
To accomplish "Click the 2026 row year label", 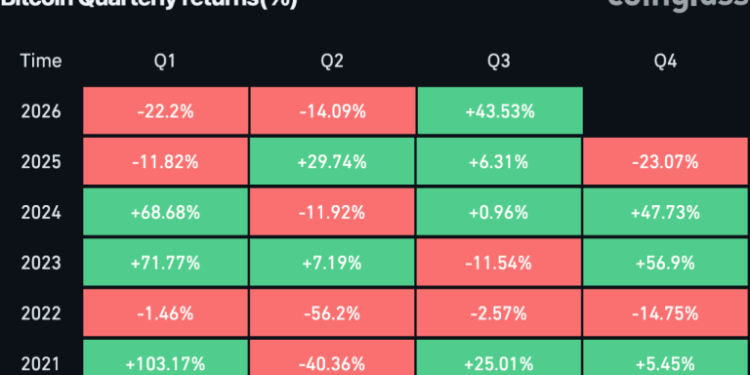I will (41, 111).
